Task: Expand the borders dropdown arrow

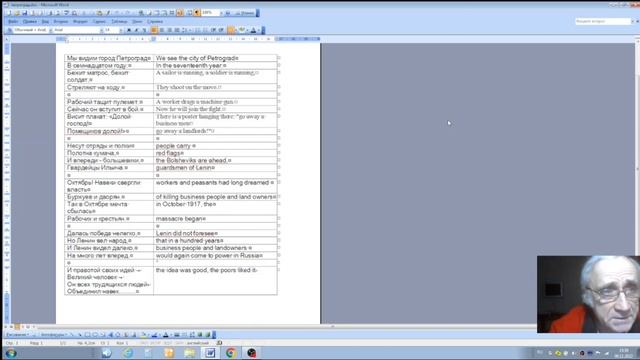Action: (x=236, y=30)
